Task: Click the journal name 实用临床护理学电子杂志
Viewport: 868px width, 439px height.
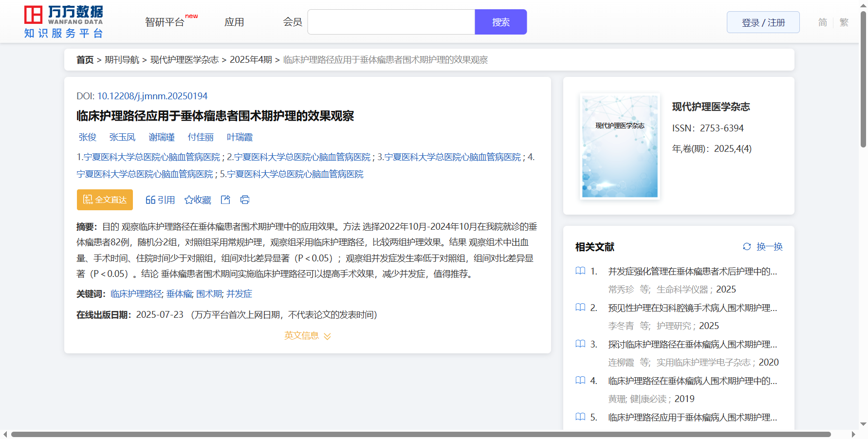Action: click(703, 363)
